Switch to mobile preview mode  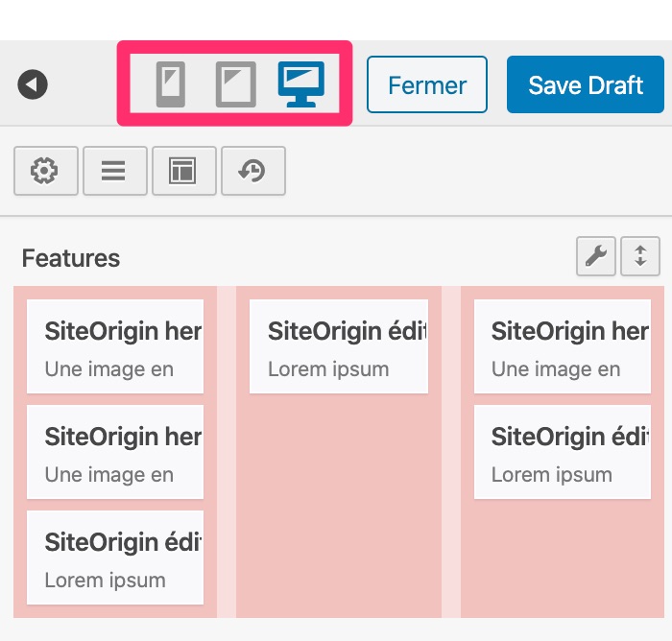(171, 83)
